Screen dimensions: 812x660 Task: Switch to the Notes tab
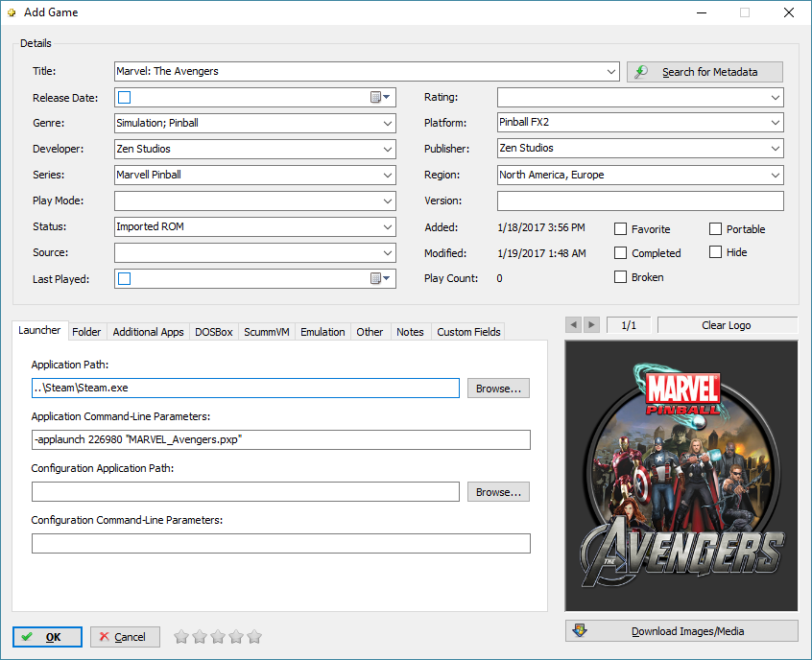coord(410,332)
